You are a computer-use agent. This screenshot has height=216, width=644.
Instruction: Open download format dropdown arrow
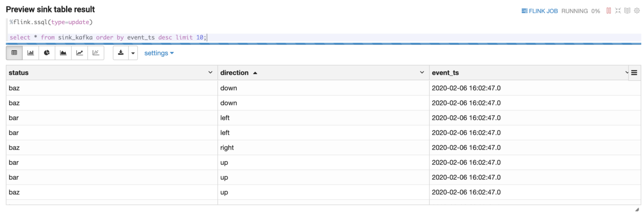point(133,53)
